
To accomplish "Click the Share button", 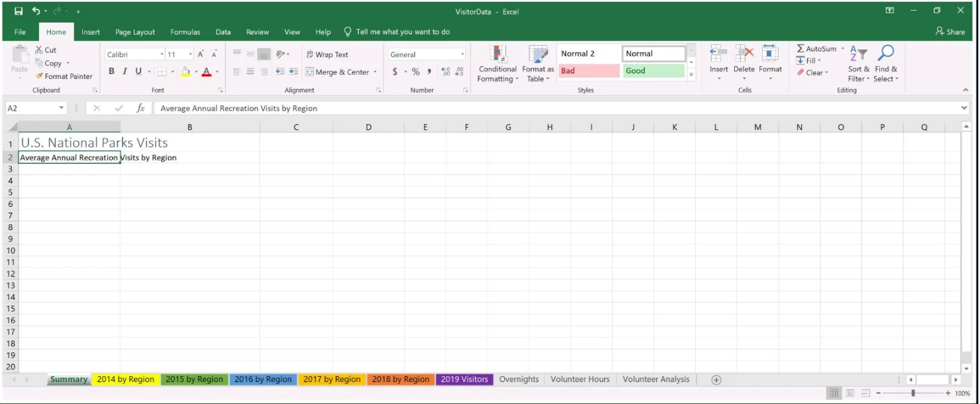I will 950,31.
